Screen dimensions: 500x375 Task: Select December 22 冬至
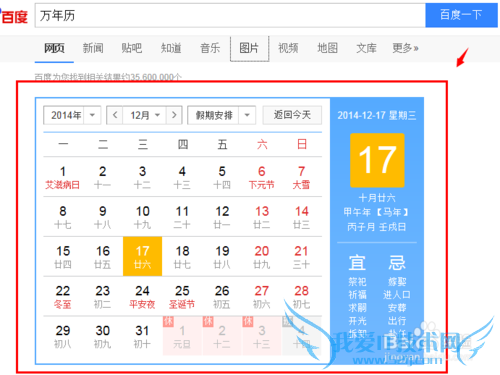click(63, 297)
